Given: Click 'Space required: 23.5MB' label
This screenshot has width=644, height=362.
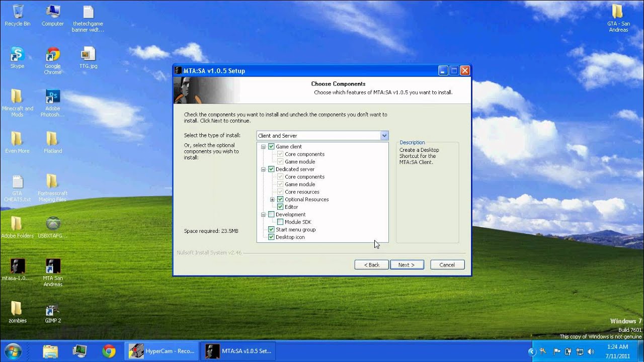Looking at the screenshot, I should 211,231.
